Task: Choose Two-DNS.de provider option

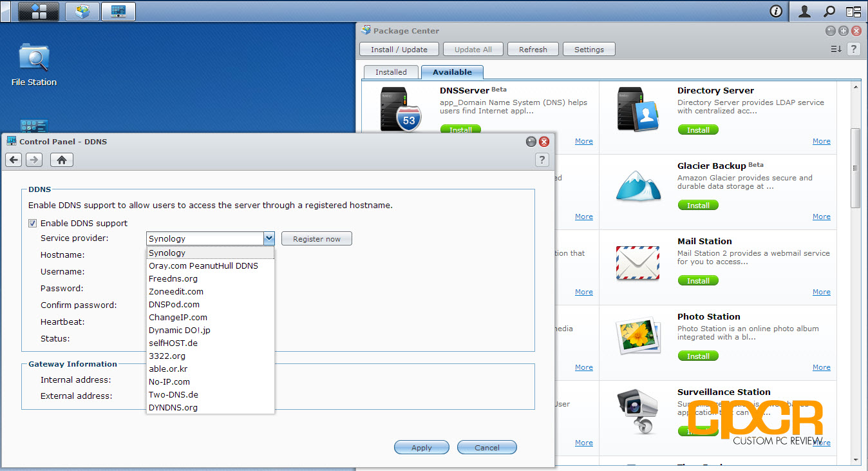Action: point(211,395)
